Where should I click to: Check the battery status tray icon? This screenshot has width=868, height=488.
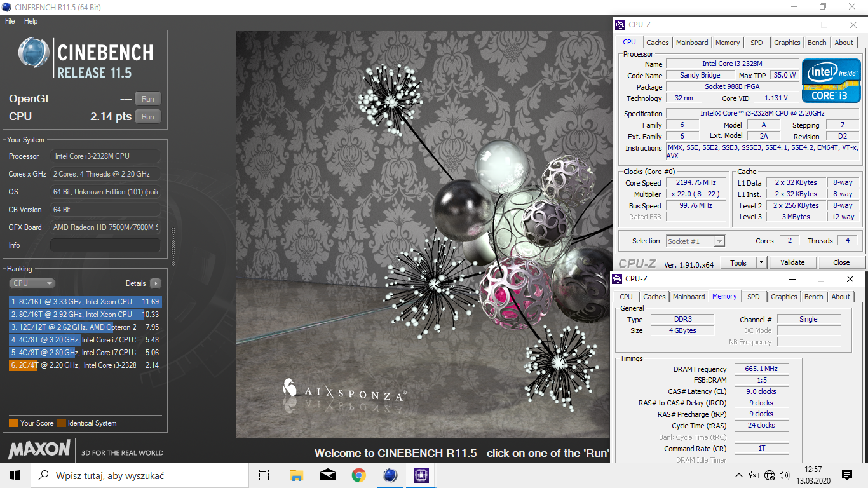tap(754, 475)
